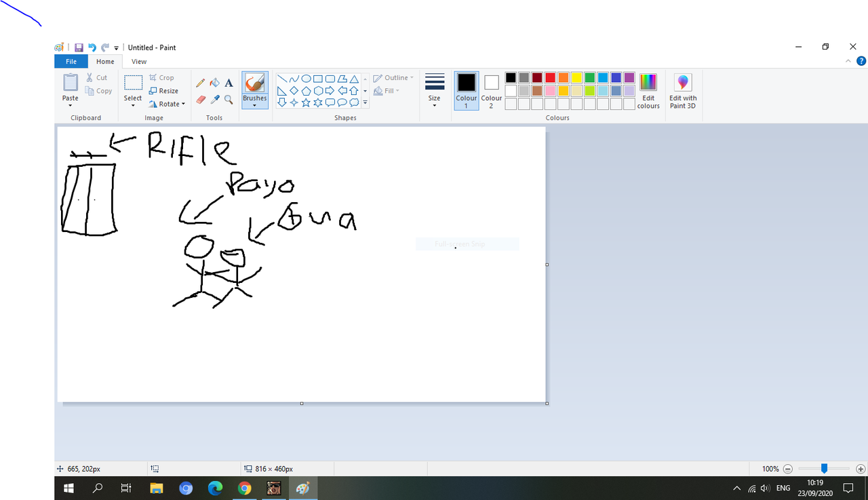Screen dimensions: 868x500
Task: Choose the Oval callout shape
Action: [342, 102]
